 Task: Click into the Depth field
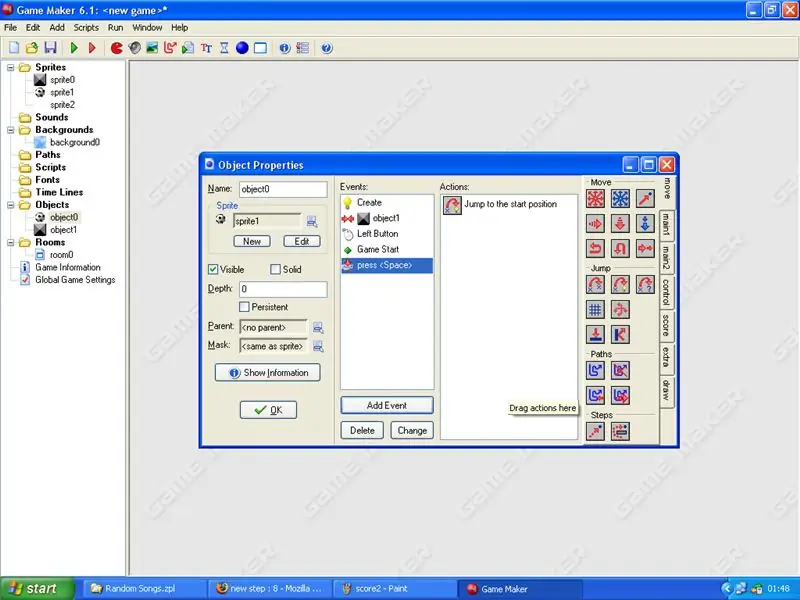pos(283,289)
